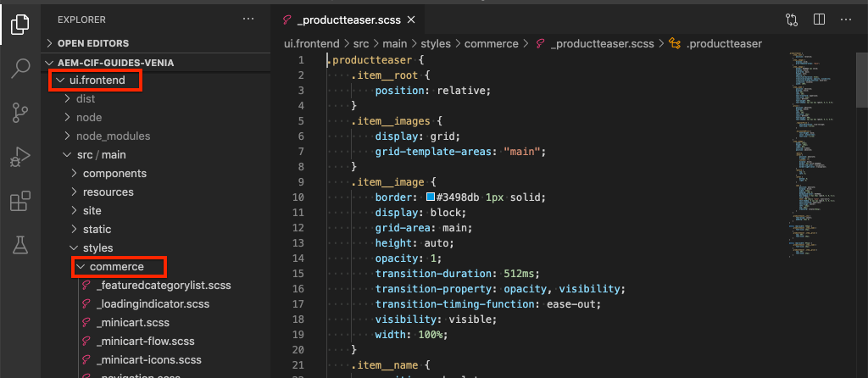
Task: Collapse the ui.frontend folder
Action: click(x=97, y=81)
